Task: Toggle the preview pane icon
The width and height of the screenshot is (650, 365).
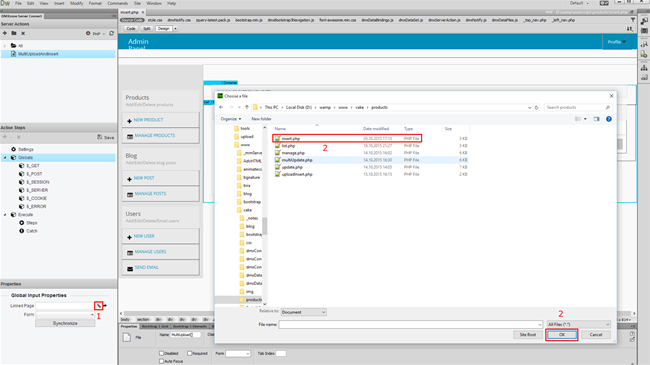Action: 596,119
